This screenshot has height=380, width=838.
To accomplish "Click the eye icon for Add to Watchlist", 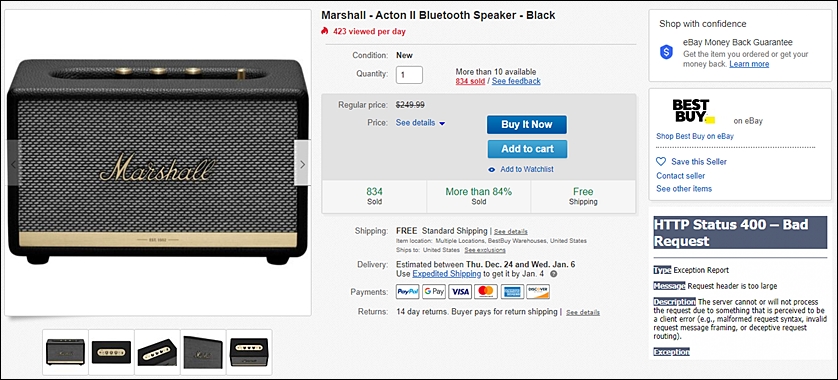I will click(x=492, y=169).
